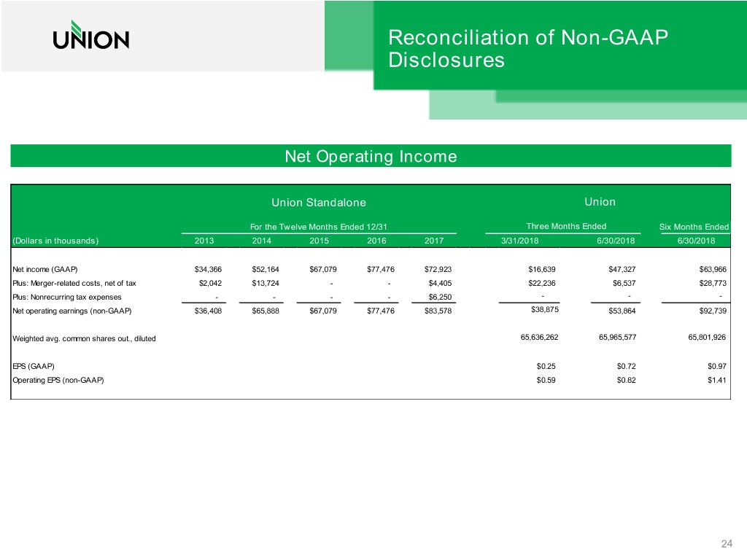Image resolution: width=747 pixels, height=560 pixels.
Task: Click the $92,739 net operating earnings value
Action: [712, 311]
